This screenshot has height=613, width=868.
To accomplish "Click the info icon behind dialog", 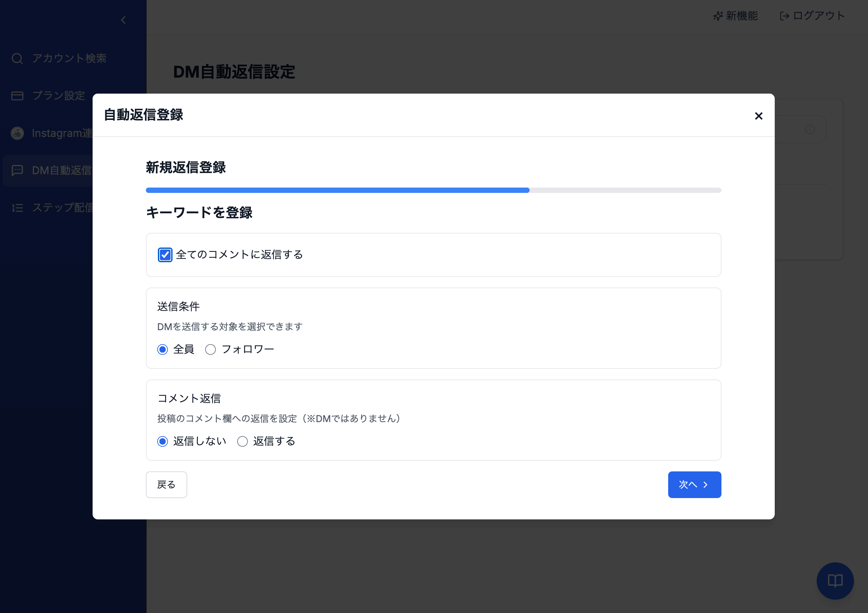I will [x=810, y=129].
